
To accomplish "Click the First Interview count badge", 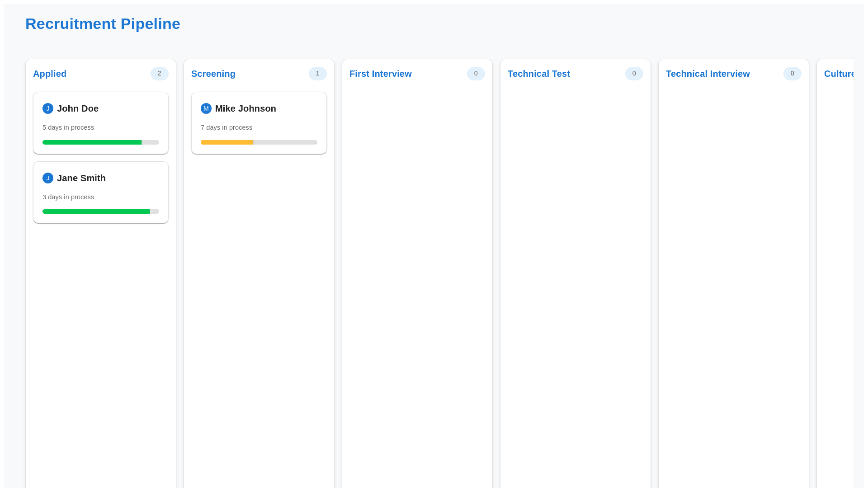I will [476, 74].
